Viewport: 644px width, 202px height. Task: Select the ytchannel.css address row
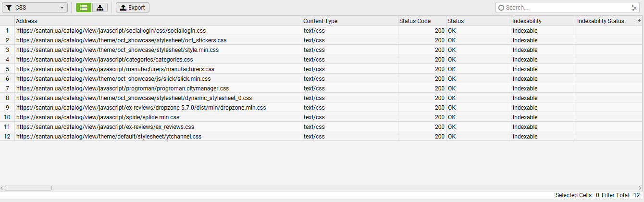109,136
